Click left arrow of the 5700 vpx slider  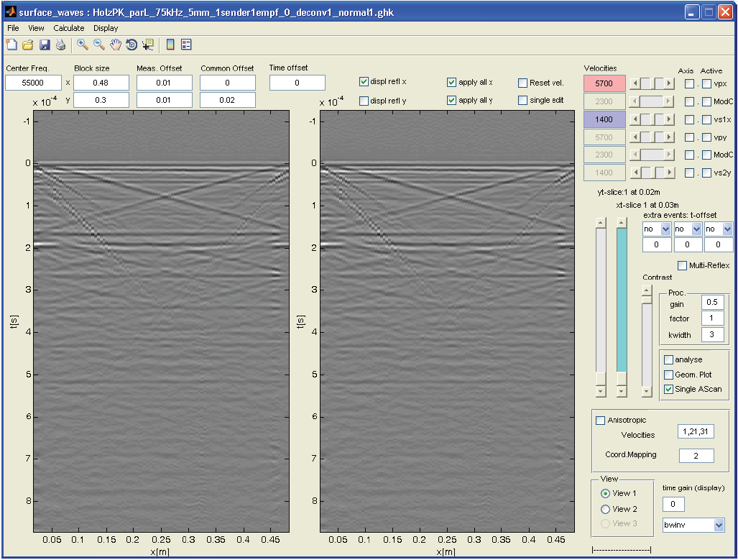[635, 84]
